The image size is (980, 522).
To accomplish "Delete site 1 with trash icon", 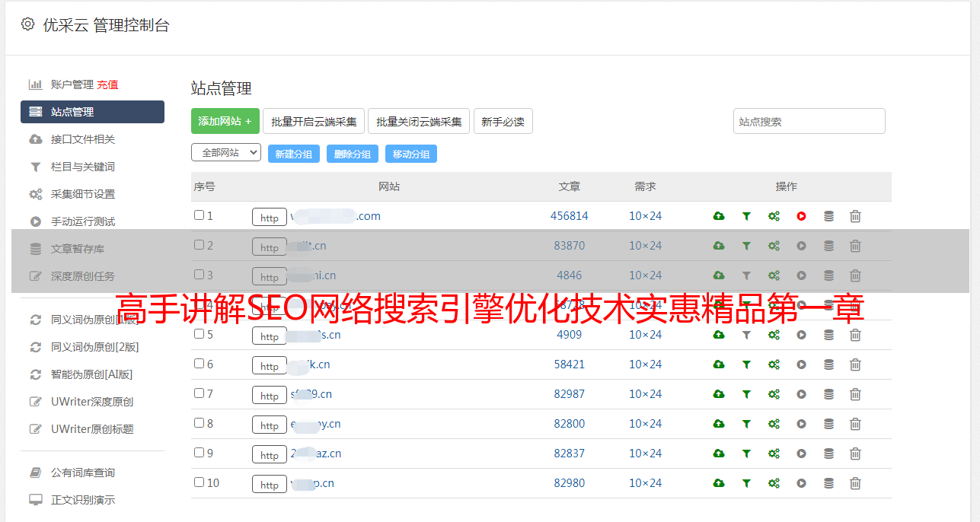I will click(x=855, y=216).
